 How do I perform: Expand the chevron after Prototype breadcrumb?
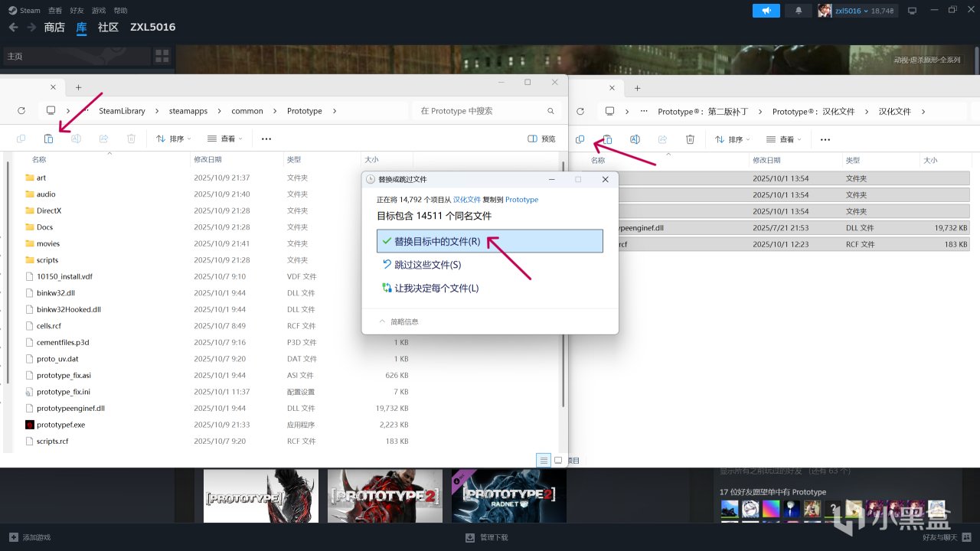coord(333,111)
